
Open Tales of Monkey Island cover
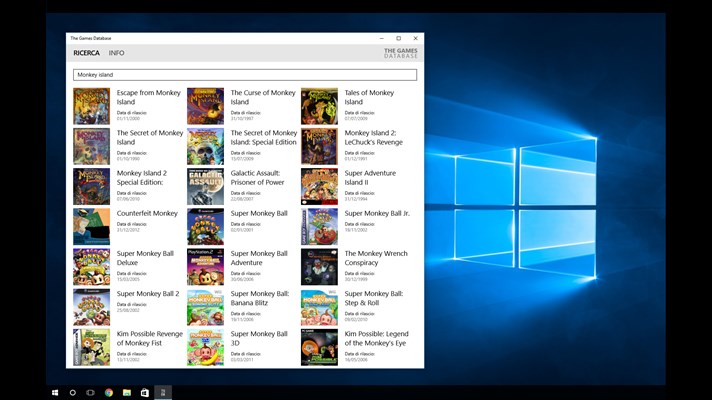pos(319,106)
